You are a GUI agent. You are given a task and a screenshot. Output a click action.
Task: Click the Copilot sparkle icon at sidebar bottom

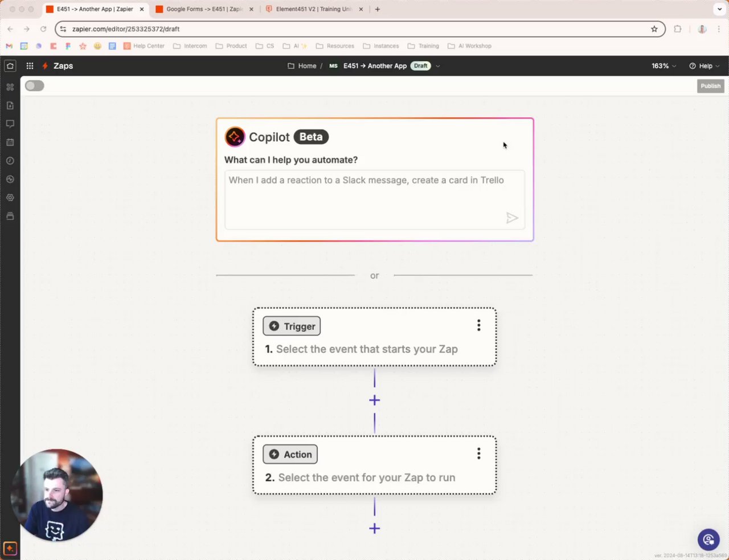click(x=10, y=549)
